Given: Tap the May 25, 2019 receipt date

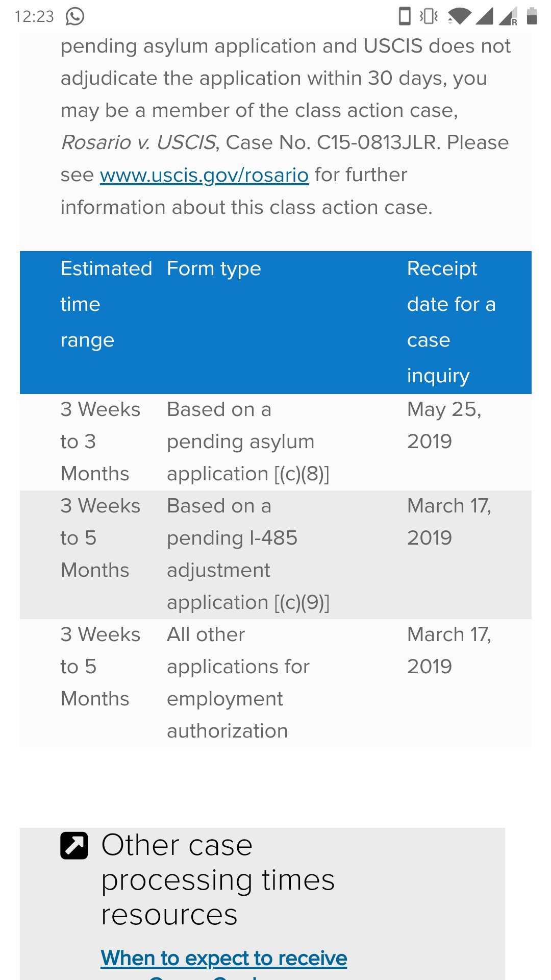Looking at the screenshot, I should point(444,425).
